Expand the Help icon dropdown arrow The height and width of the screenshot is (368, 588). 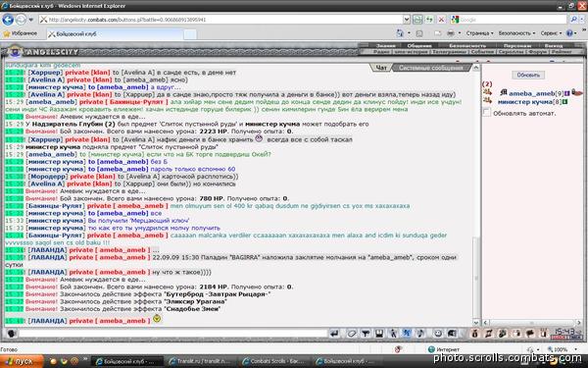[x=575, y=33]
